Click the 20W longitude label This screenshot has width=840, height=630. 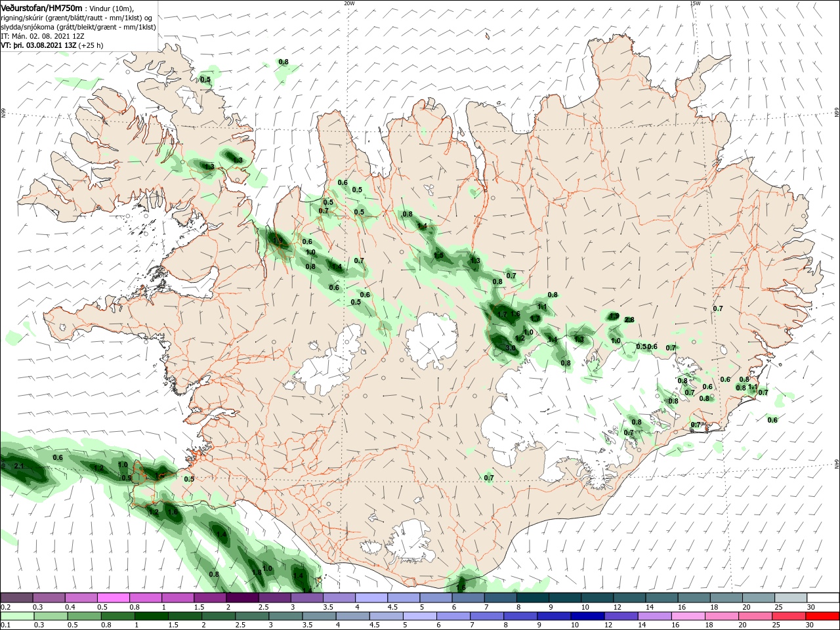pyautogui.click(x=349, y=3)
